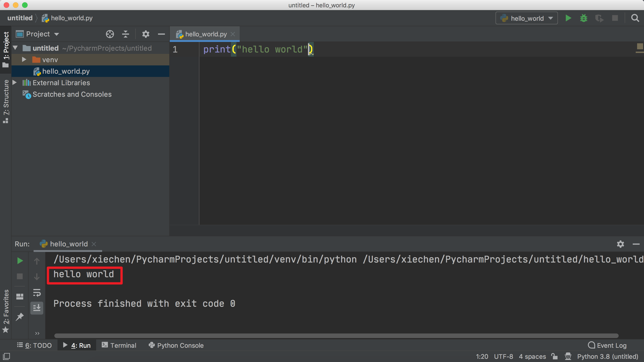Collapse all in the Project panel
Viewport: 644px width, 362px height.
126,34
